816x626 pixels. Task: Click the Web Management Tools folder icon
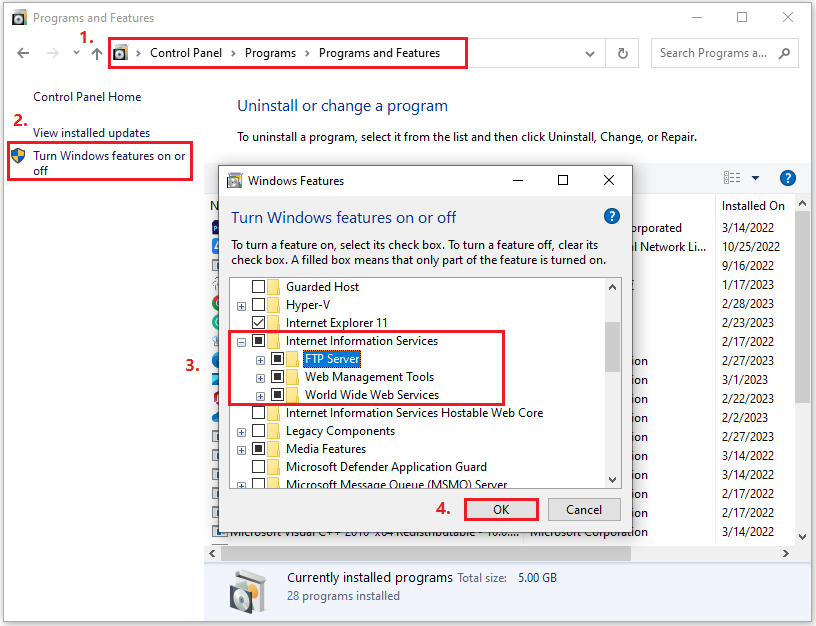[x=293, y=377]
